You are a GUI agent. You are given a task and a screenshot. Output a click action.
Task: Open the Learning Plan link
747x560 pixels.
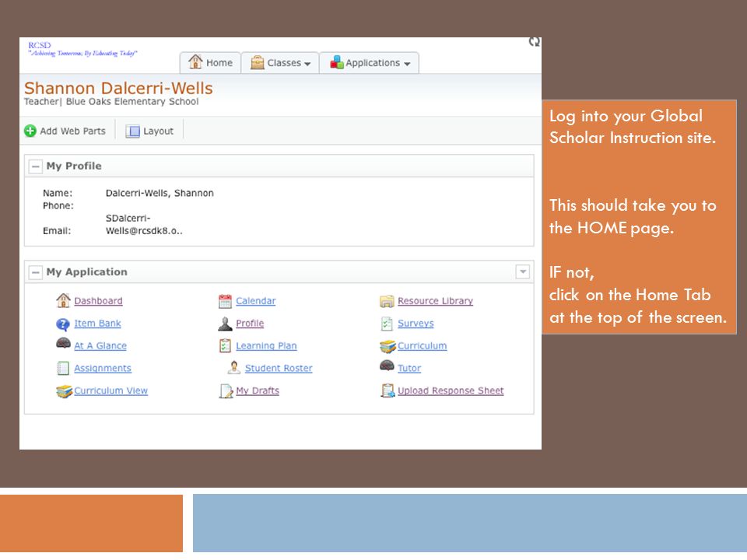[x=266, y=345]
